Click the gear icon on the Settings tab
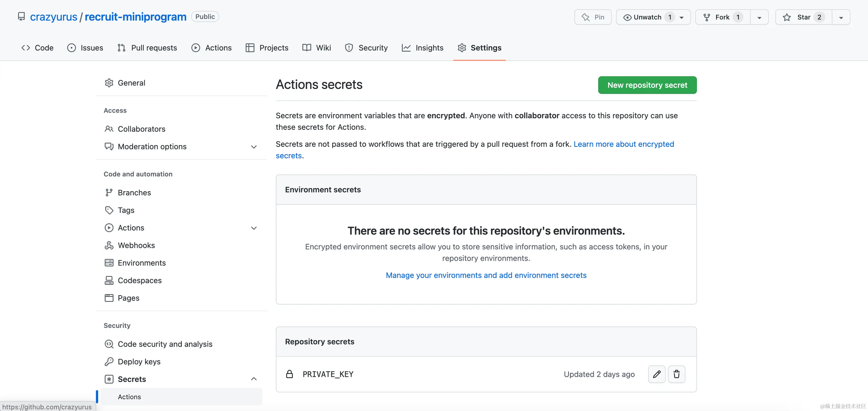This screenshot has width=868, height=411. pos(462,48)
